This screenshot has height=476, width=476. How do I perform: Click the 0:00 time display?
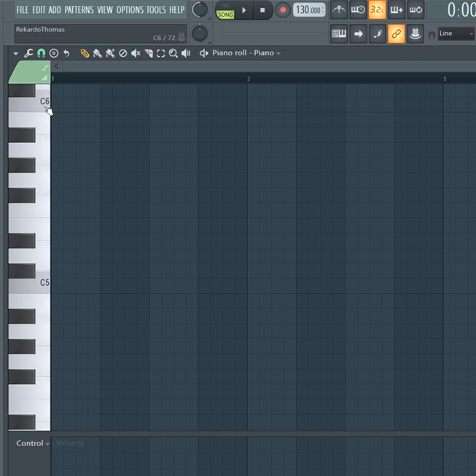[x=461, y=10]
